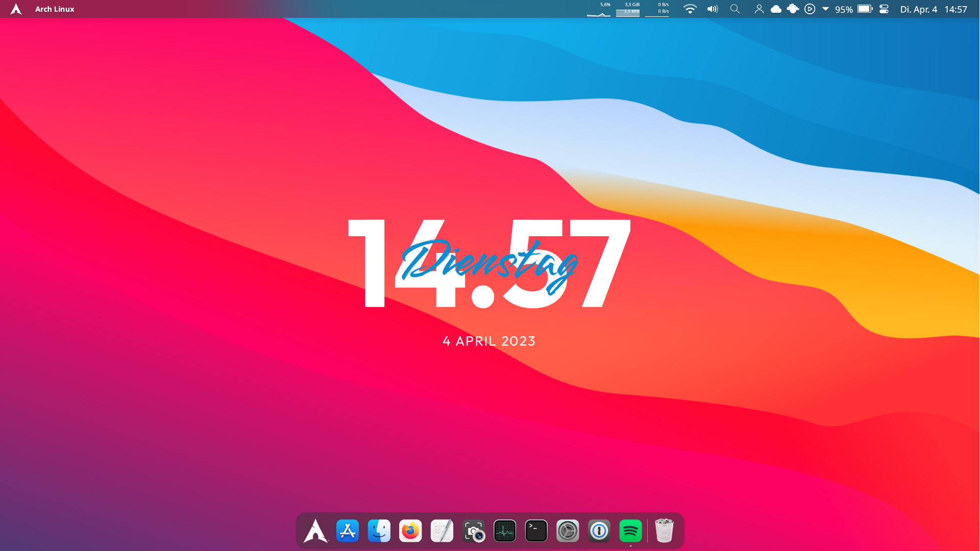Viewport: 980px width, 551px height.
Task: Open Firefox from the dock
Action: 410,531
